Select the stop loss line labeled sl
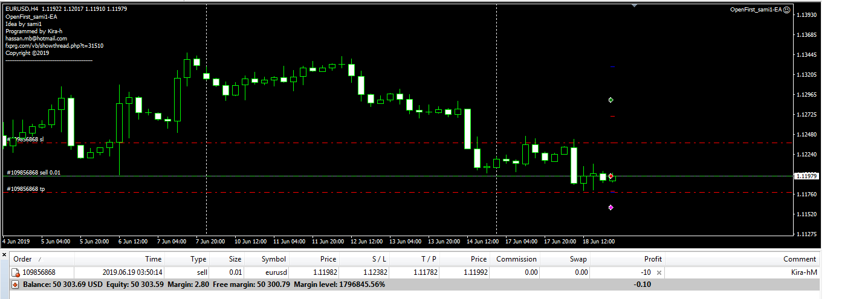Viewport: 868px width, 299px height. pos(302,143)
